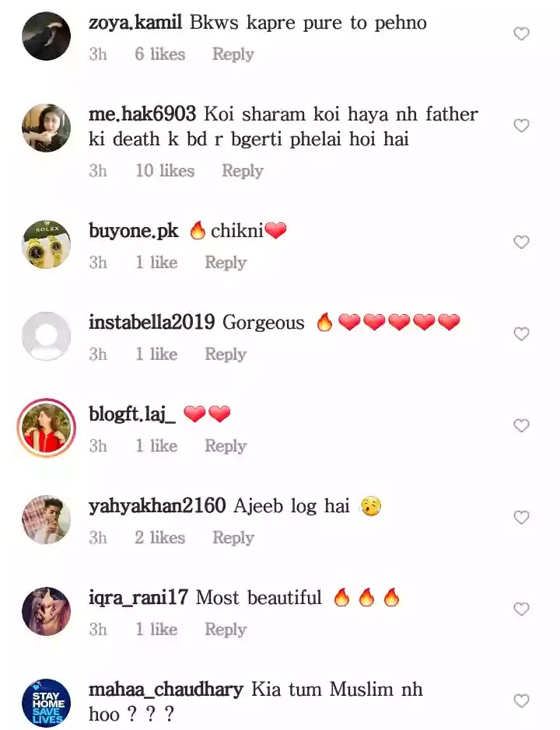This screenshot has height=730, width=560.
Task: Open the iqra_rani17 username link
Action: click(x=138, y=597)
